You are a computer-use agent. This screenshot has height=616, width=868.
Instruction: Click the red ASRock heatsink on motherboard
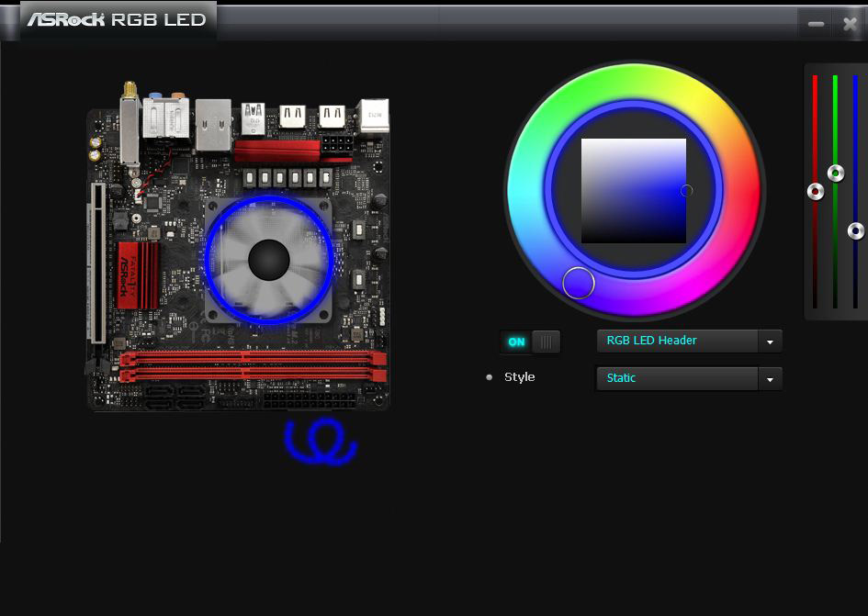138,275
